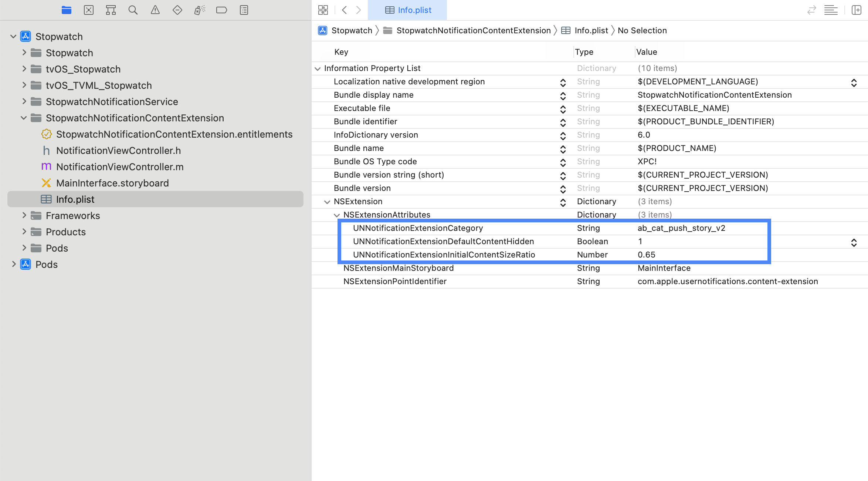Click the related items grid icon
This screenshot has width=868, height=481.
tap(323, 10)
